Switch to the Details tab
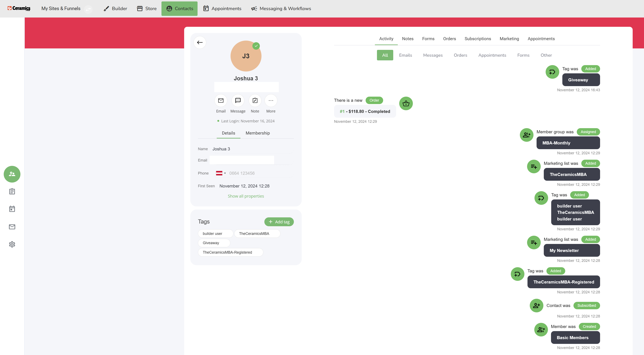Viewport: 644px width, 355px height. [228, 133]
